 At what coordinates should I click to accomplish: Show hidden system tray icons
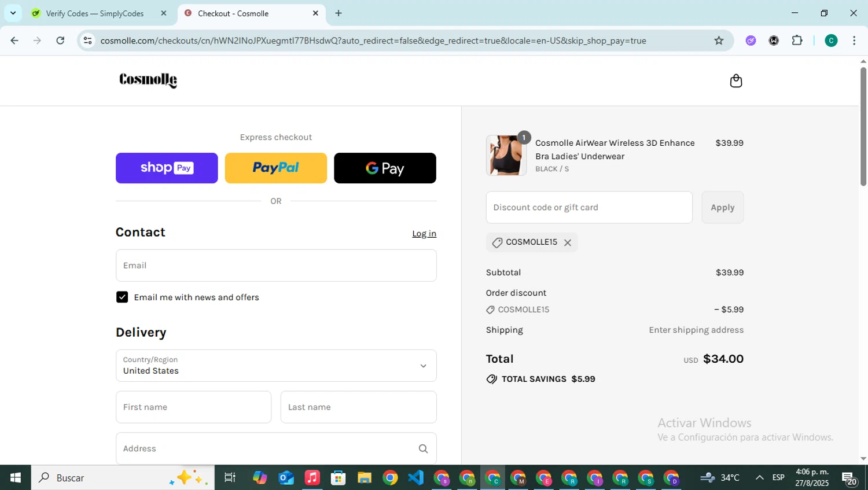click(x=760, y=478)
